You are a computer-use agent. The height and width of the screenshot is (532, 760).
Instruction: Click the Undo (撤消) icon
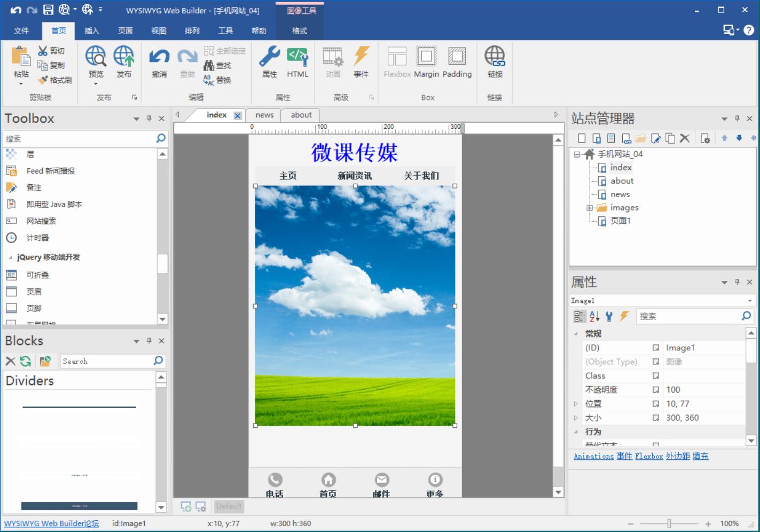click(x=159, y=57)
